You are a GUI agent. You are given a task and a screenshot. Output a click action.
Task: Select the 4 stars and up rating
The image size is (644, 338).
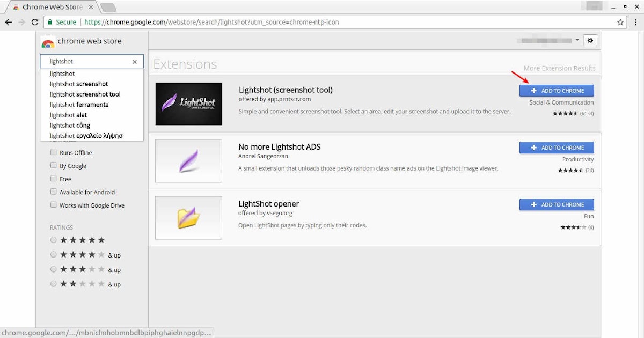(x=53, y=254)
